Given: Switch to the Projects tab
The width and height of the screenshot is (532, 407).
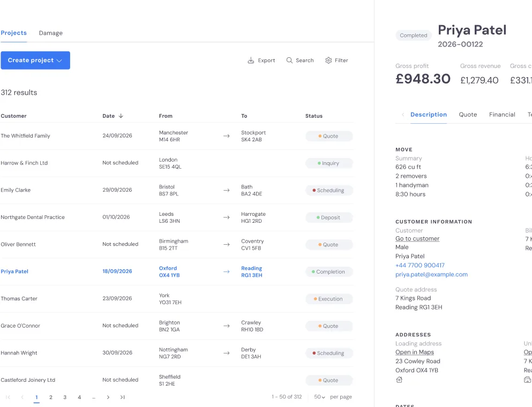Looking at the screenshot, I should tap(13, 33).
